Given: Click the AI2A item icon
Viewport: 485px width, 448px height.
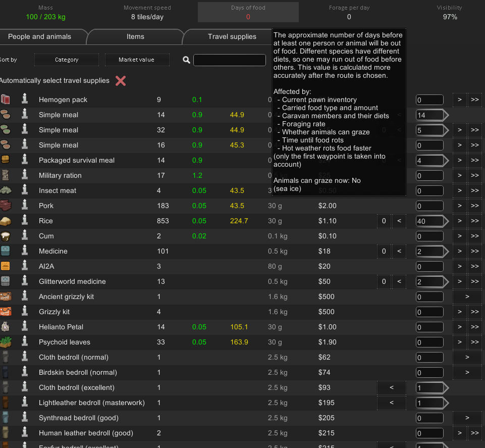Looking at the screenshot, I should [6, 266].
